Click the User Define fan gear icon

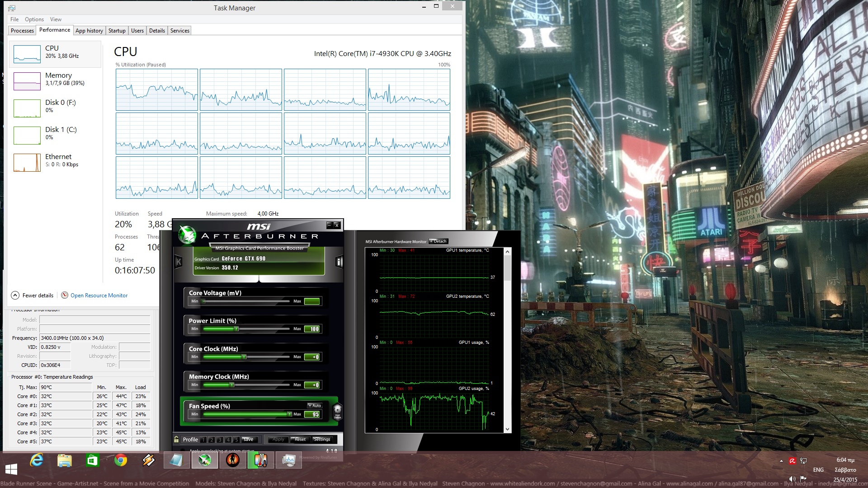pos(337,411)
